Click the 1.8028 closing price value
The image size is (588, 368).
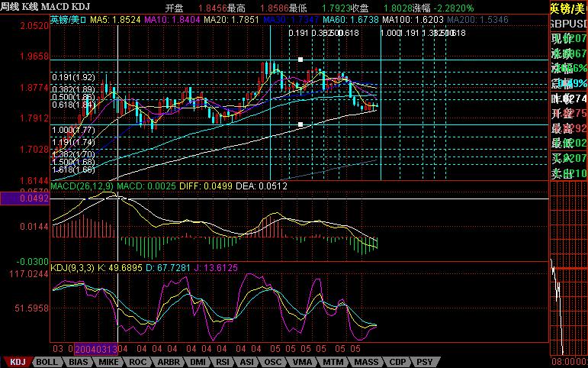398,8
